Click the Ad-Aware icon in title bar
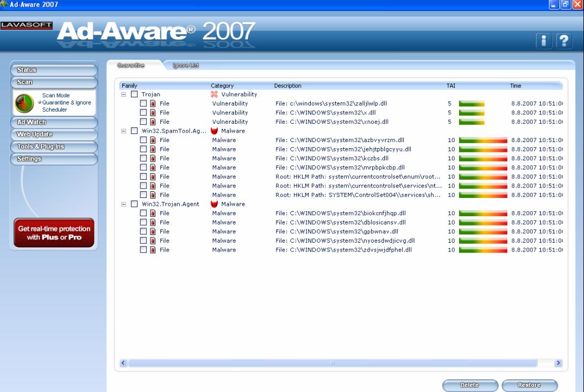The image size is (584, 392). [x=4, y=4]
